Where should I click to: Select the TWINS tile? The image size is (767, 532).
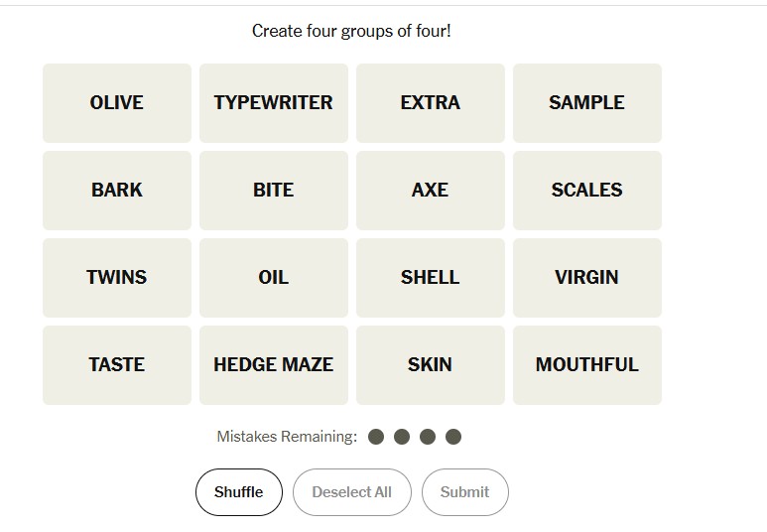tap(117, 278)
